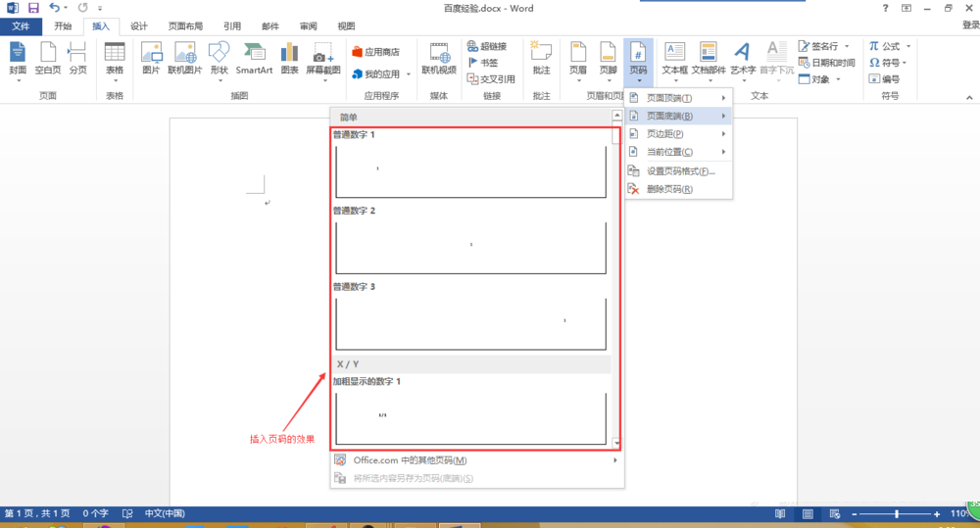Open the symbol (符号) menu
980x528 pixels.
click(x=888, y=63)
